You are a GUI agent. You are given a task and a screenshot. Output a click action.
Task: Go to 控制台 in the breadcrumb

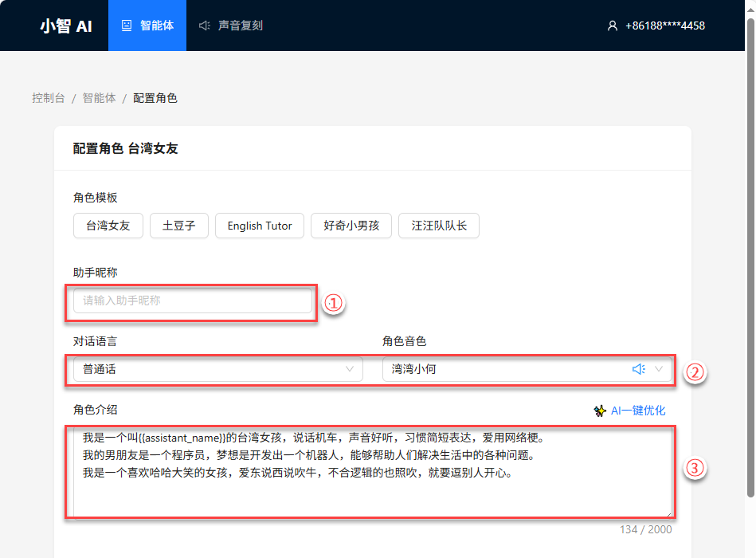[49, 98]
